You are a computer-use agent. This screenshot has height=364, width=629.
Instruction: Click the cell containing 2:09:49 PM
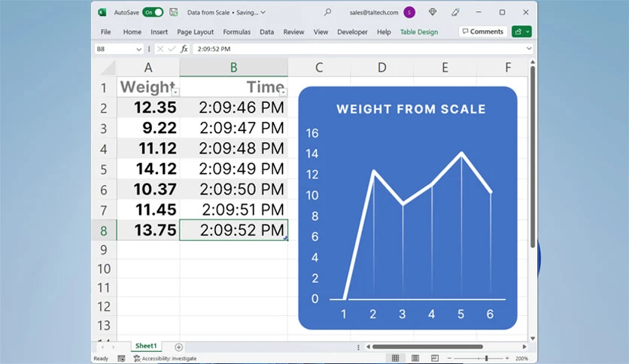[x=233, y=168]
